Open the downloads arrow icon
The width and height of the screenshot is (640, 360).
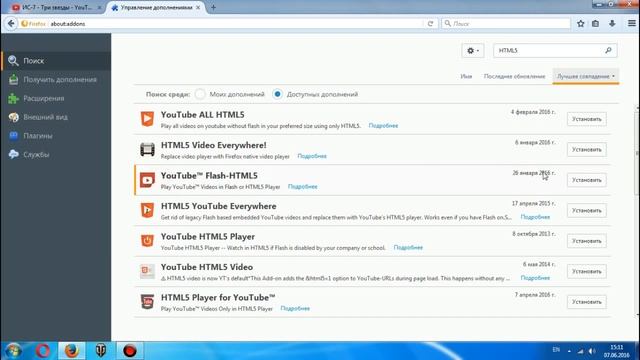tap(612, 24)
